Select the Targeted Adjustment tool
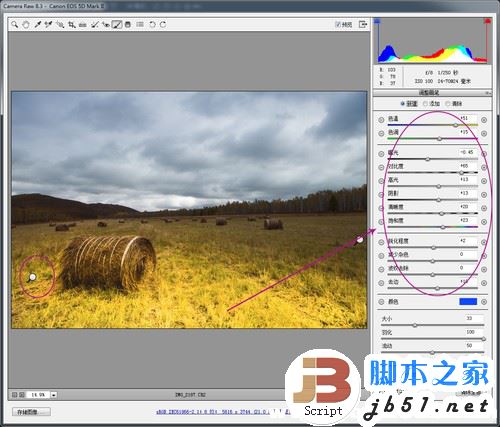500x427 pixels. pyautogui.click(x=60, y=25)
